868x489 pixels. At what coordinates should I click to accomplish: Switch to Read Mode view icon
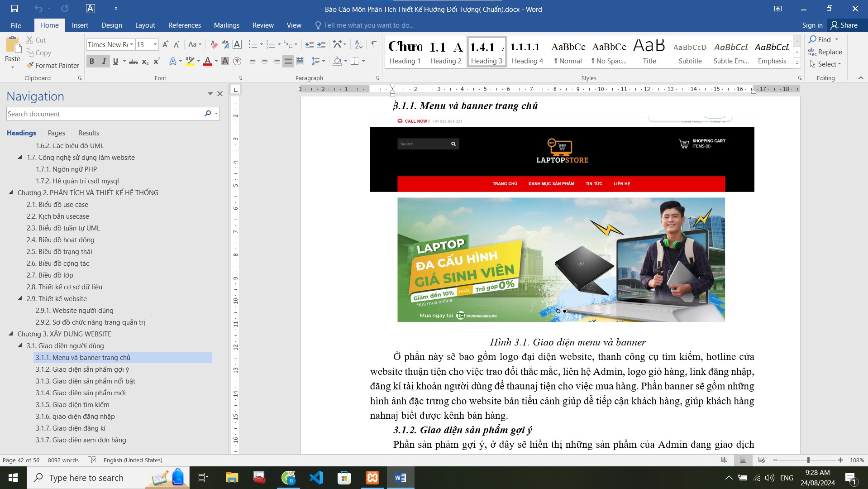click(x=724, y=460)
